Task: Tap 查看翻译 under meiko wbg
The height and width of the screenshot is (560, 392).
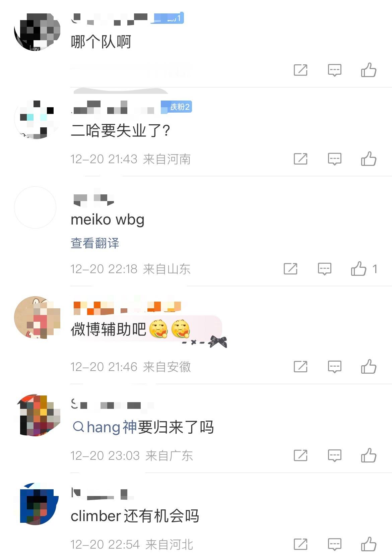Action: pyautogui.click(x=95, y=243)
